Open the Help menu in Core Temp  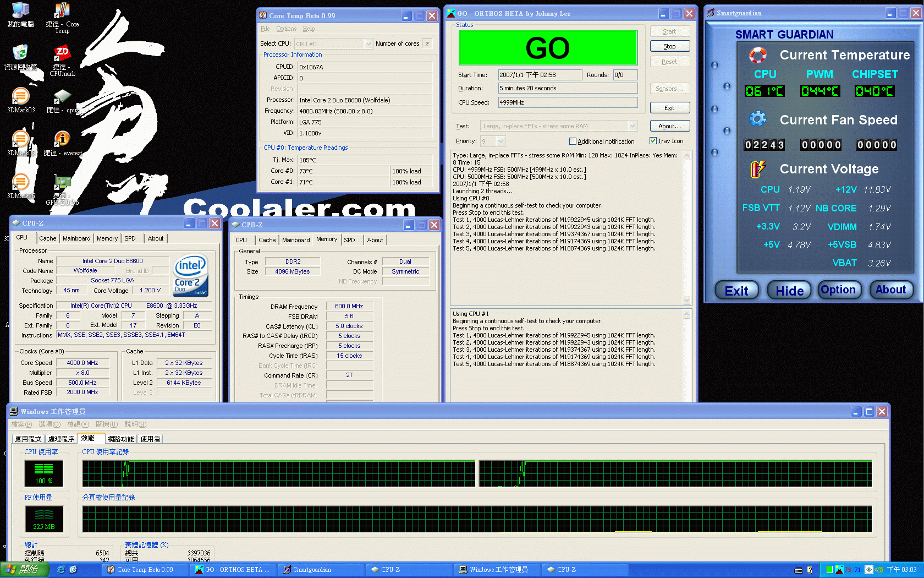point(309,29)
